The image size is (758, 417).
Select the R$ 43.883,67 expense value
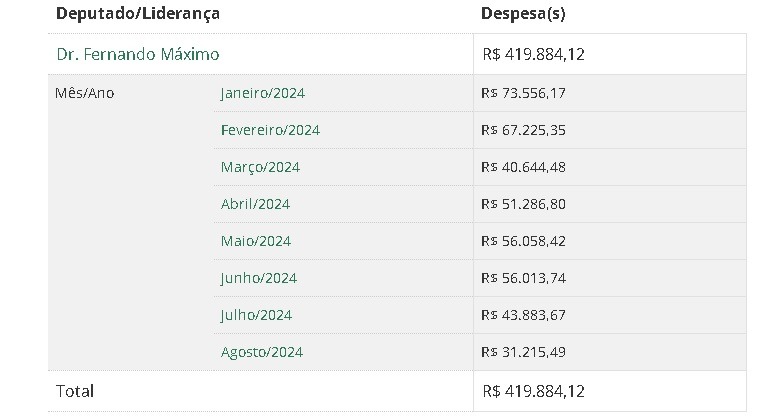tap(523, 315)
